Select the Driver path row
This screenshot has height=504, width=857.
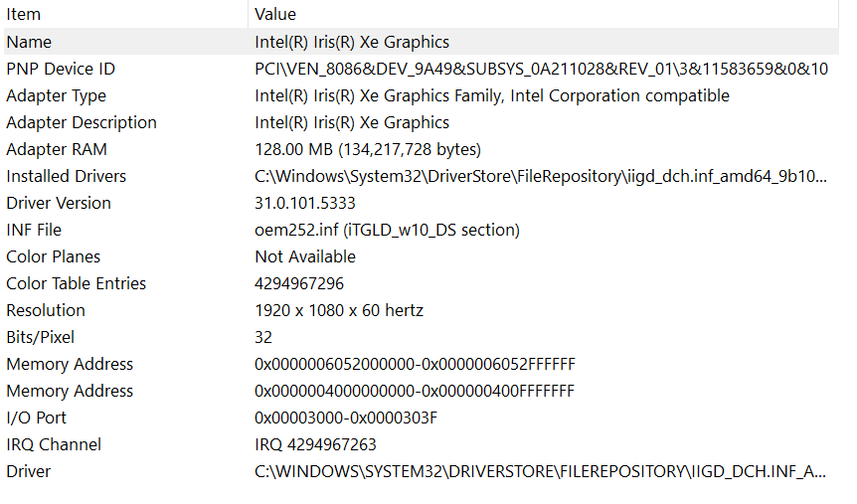[421, 470]
